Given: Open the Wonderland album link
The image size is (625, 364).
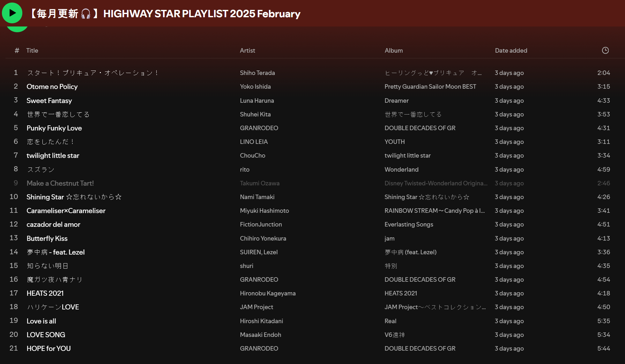Looking at the screenshot, I should tap(401, 169).
